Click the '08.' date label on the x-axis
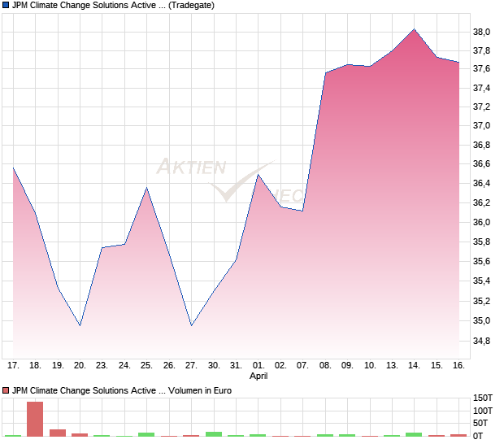Viewport: 504px width, 444px height. (325, 365)
